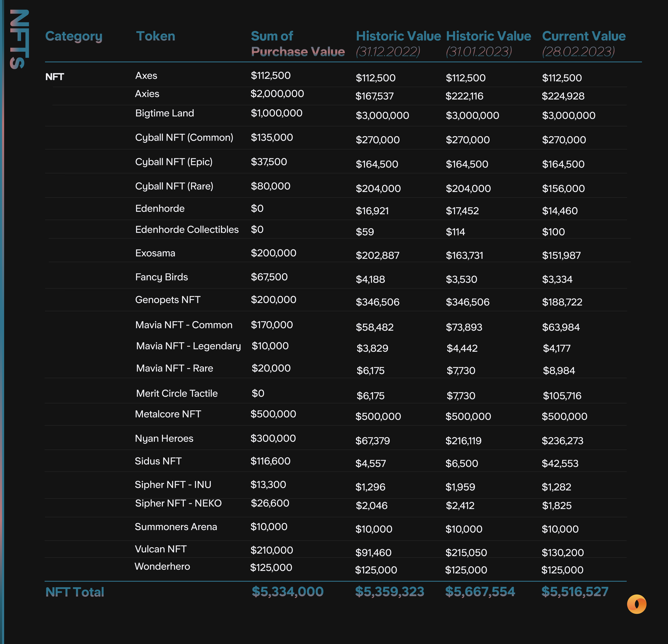Select the Exosama token name

click(x=155, y=253)
